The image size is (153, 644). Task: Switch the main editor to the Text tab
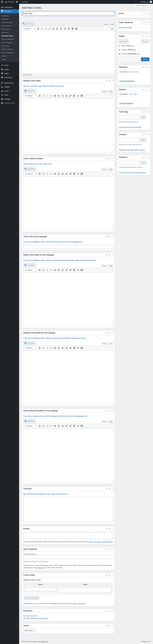(112, 24)
